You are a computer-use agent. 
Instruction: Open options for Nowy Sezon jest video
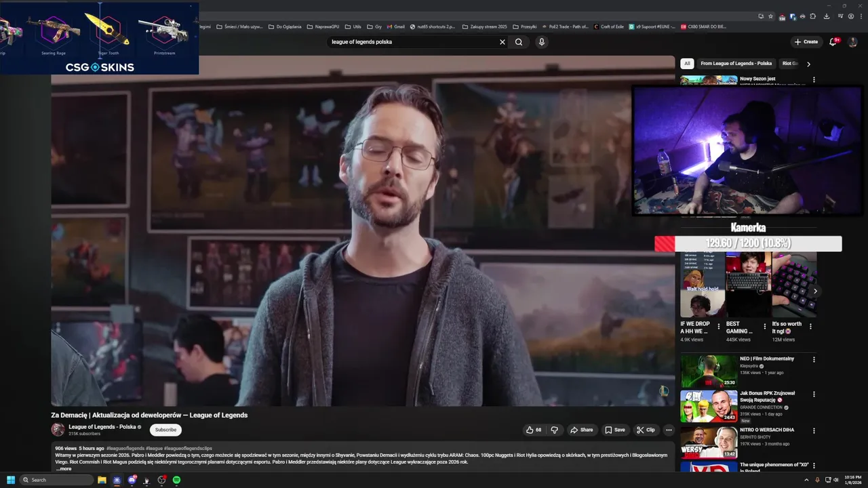[814, 80]
